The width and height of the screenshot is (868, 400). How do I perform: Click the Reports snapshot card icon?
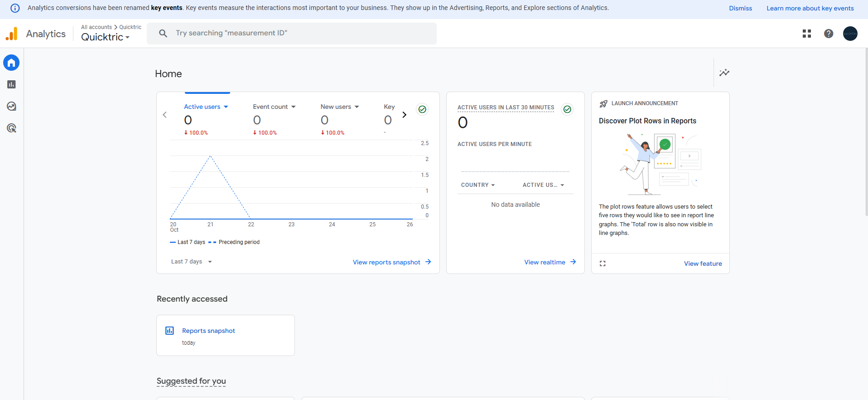click(x=169, y=331)
